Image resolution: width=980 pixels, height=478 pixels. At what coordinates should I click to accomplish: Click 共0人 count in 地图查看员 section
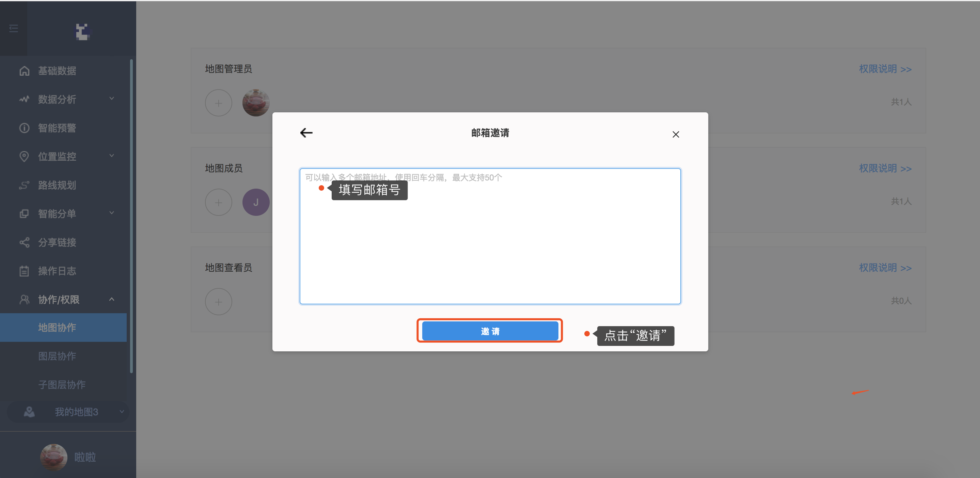click(x=901, y=301)
